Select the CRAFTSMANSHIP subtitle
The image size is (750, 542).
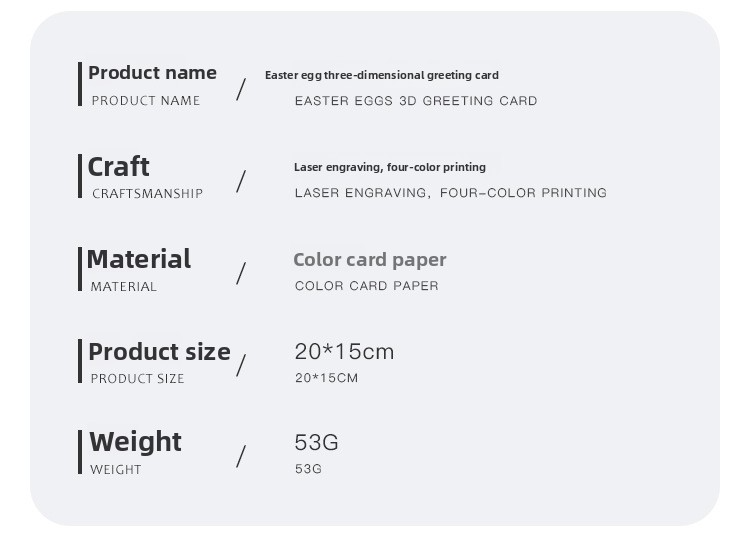147,193
